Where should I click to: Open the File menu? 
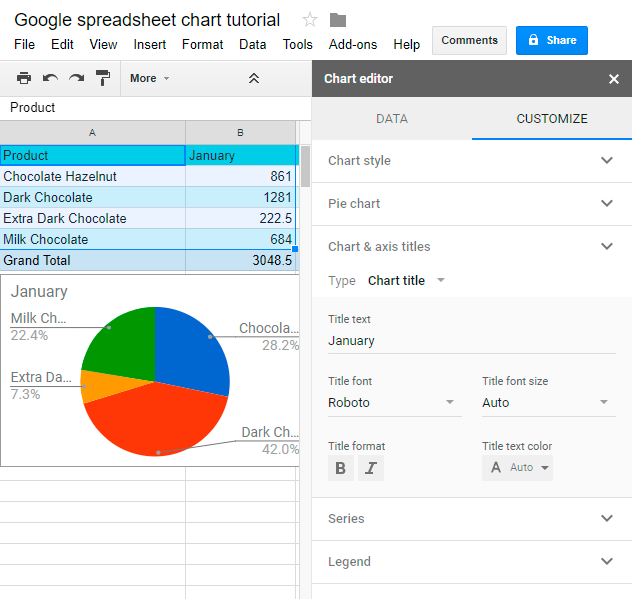point(24,44)
